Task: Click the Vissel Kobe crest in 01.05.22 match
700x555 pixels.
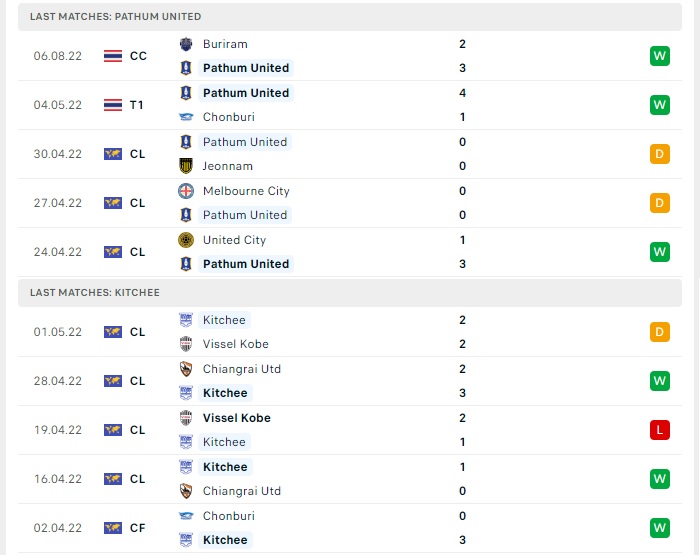Action: click(186, 344)
